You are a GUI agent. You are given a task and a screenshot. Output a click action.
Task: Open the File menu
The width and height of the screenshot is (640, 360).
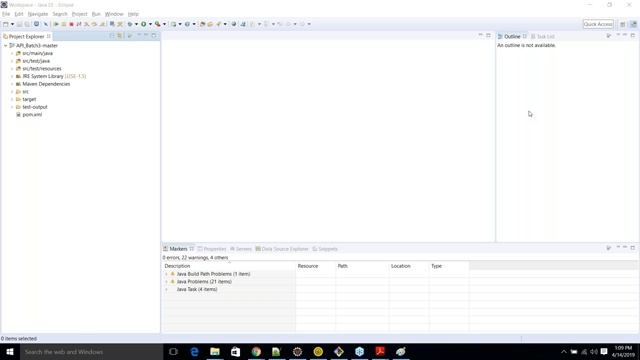click(x=6, y=14)
